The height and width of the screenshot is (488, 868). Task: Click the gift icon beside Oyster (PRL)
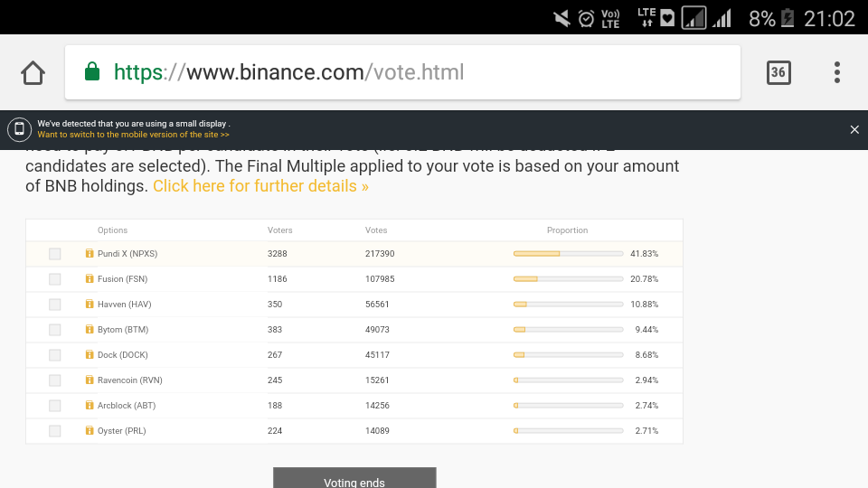pyautogui.click(x=90, y=431)
